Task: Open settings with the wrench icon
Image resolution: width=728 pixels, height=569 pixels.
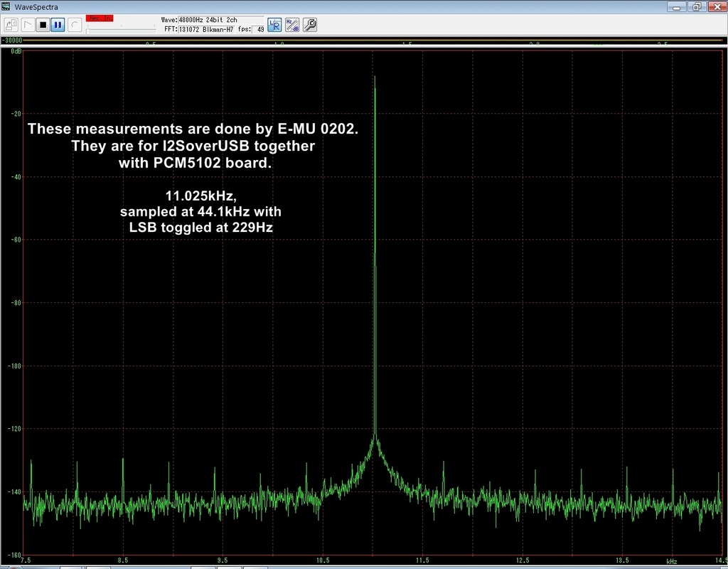Action: point(309,25)
